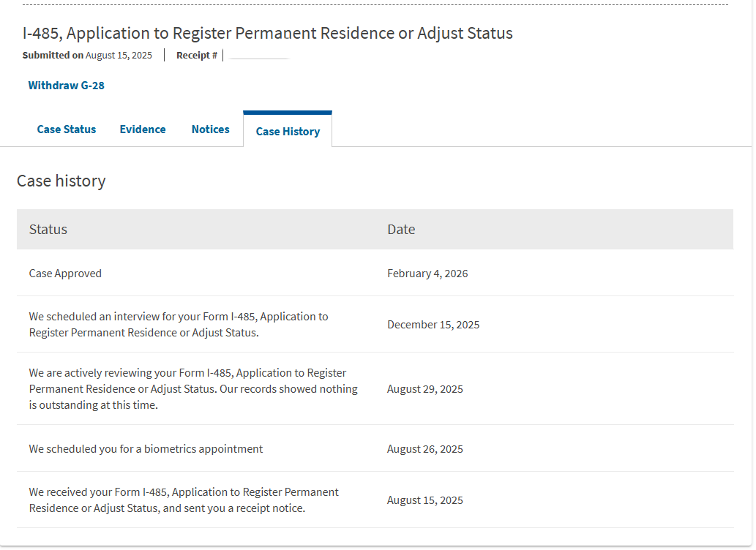Go to the Notices tab

point(210,129)
